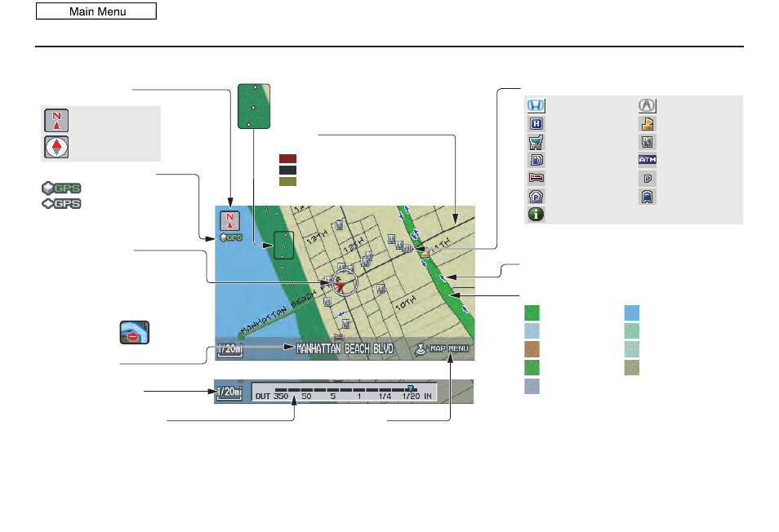779x532 pixels.
Task: Click the blue marker on the scale slider
Action: pos(411,388)
